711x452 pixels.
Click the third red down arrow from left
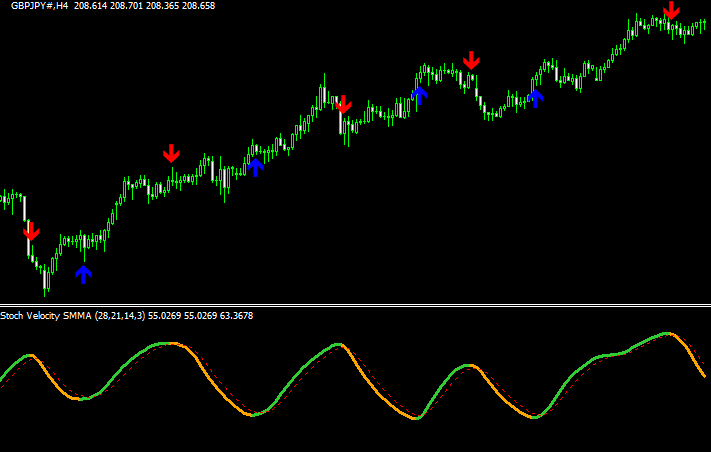343,105
